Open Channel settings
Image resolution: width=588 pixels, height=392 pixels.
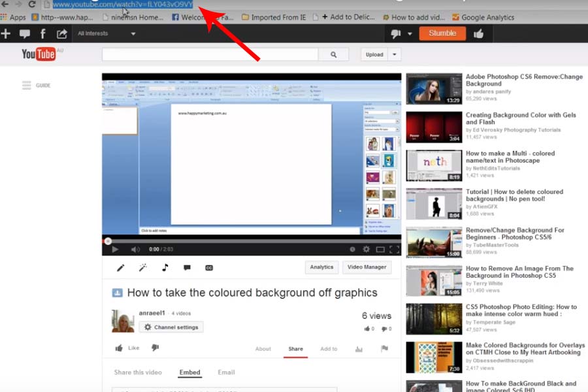(171, 327)
